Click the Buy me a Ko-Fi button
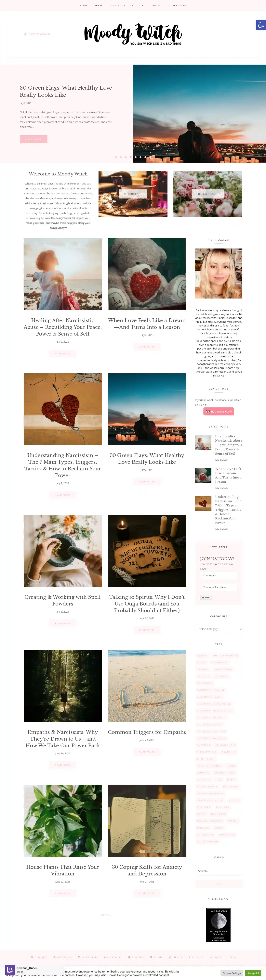Viewport: 266px width, 980px height. (x=219, y=411)
